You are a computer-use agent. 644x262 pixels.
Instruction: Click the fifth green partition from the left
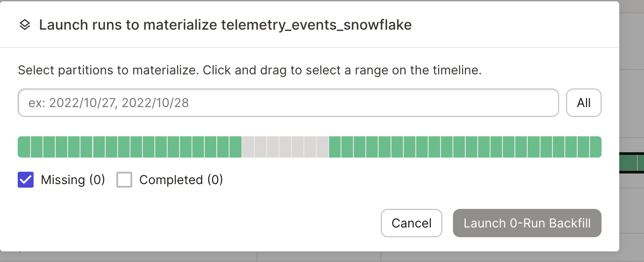pos(73,146)
